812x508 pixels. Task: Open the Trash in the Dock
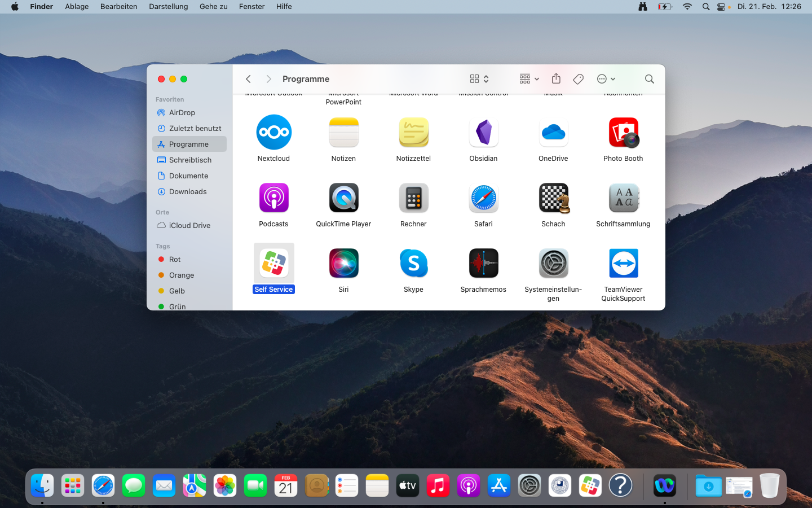click(x=769, y=485)
